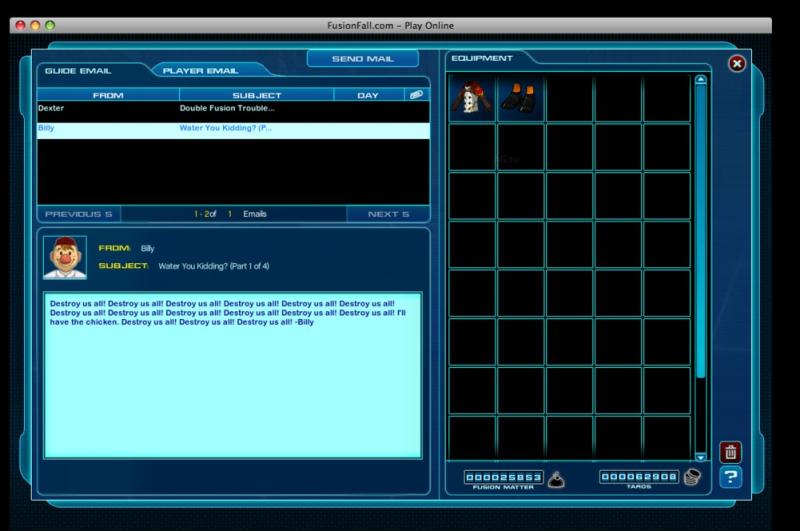
Task: Go to Next 5 emails
Action: 388,214
